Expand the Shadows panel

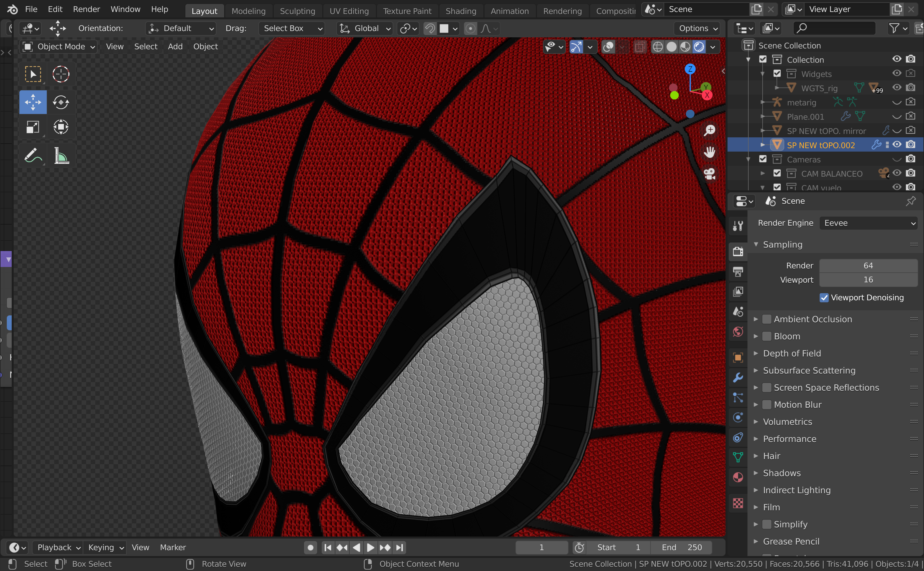[x=781, y=473]
